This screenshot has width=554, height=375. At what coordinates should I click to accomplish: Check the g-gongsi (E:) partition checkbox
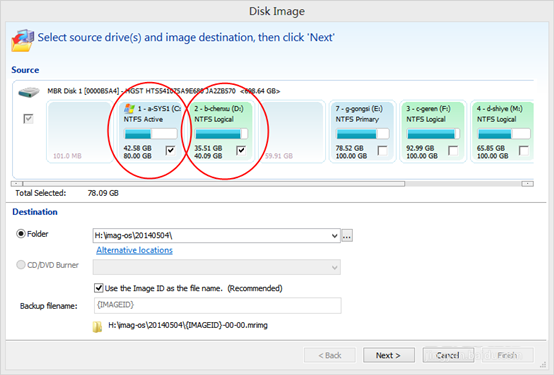coord(382,151)
